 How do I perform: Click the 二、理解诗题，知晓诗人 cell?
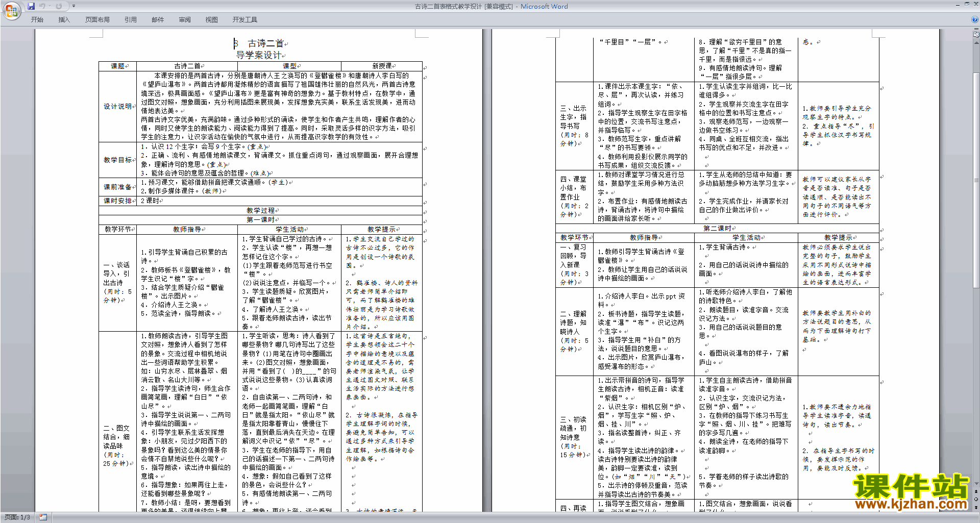(x=574, y=331)
